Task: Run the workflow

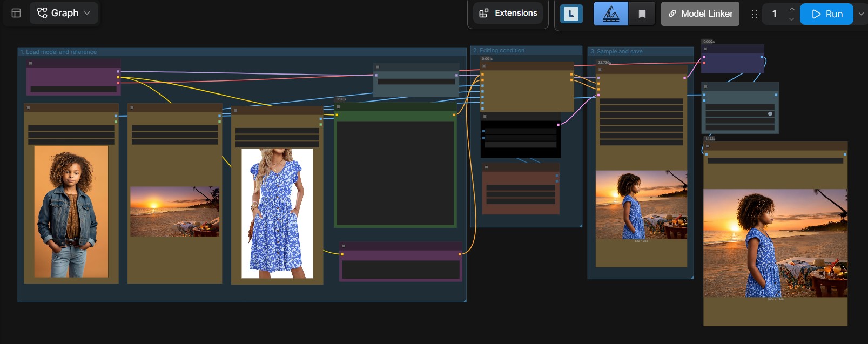Action: click(826, 14)
